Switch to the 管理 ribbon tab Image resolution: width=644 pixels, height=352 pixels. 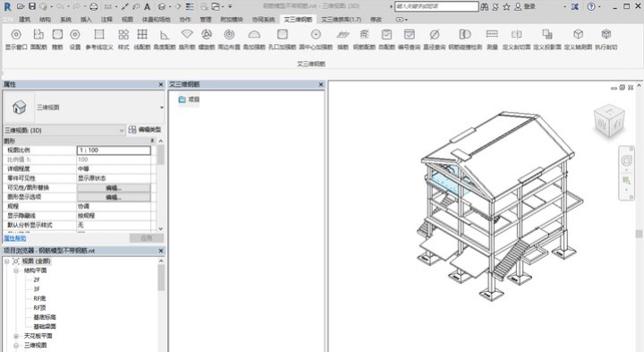point(206,20)
